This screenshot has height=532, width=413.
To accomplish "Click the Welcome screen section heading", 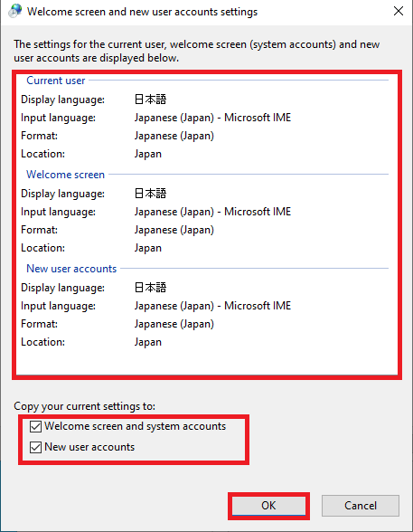I will (x=65, y=175).
